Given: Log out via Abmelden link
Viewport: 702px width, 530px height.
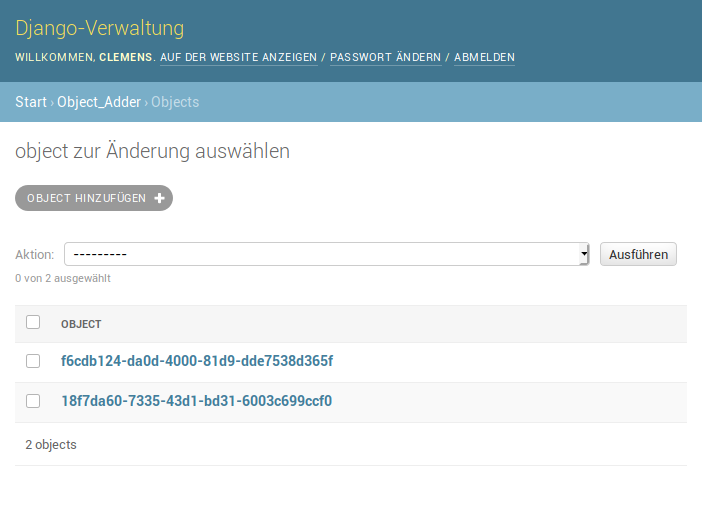Looking at the screenshot, I should click(484, 57).
